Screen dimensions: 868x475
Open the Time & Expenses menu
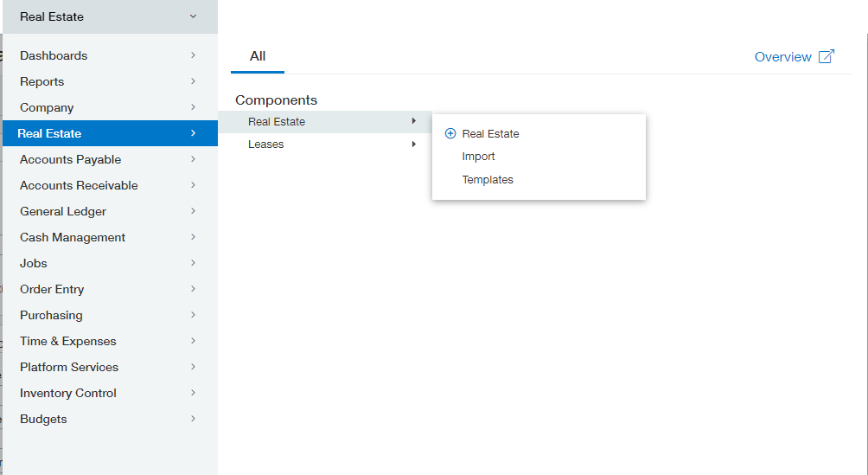click(x=110, y=341)
